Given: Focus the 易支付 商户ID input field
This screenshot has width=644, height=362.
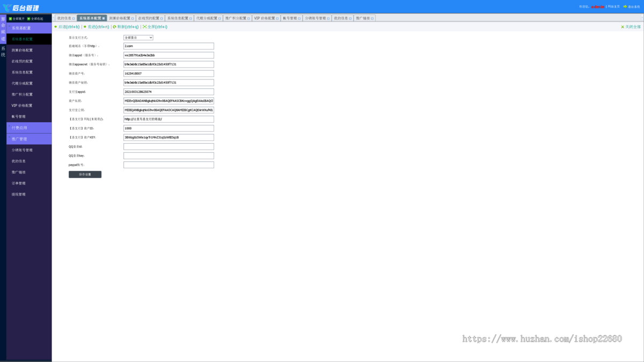Looking at the screenshot, I should 169,128.
